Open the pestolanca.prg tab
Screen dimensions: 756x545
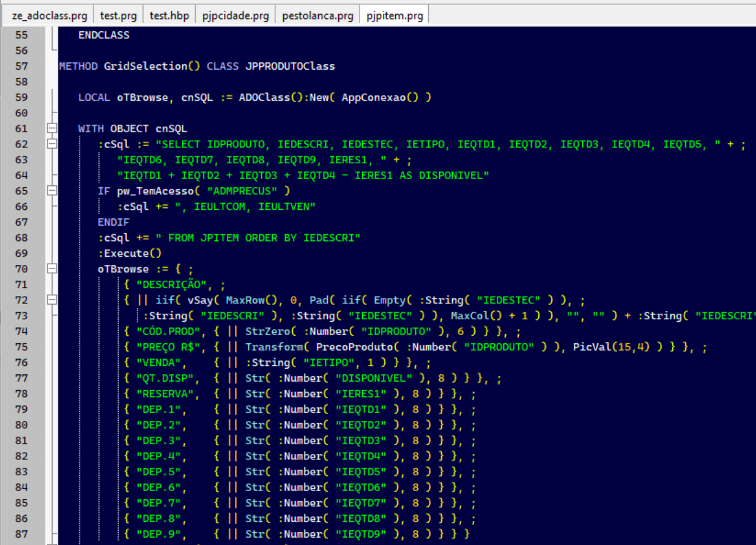(317, 16)
